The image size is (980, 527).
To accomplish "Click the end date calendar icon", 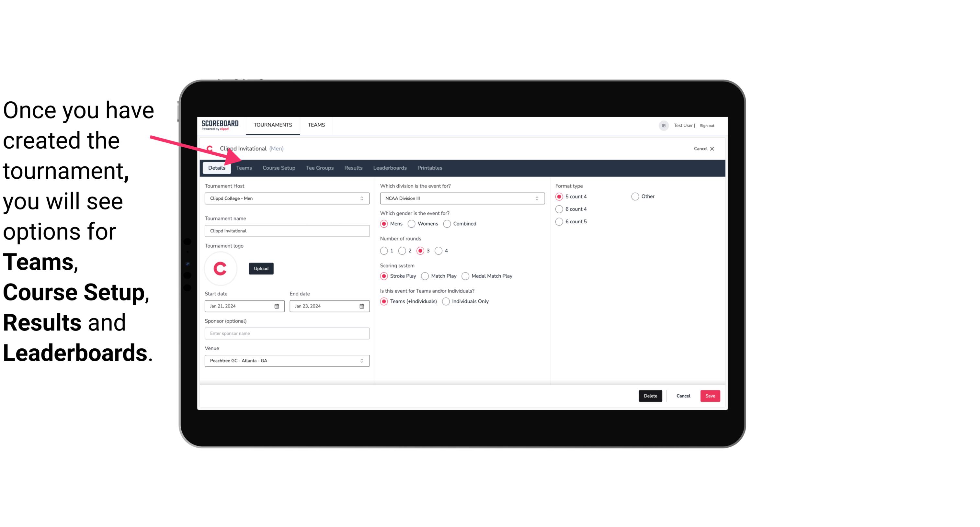I will (x=362, y=306).
